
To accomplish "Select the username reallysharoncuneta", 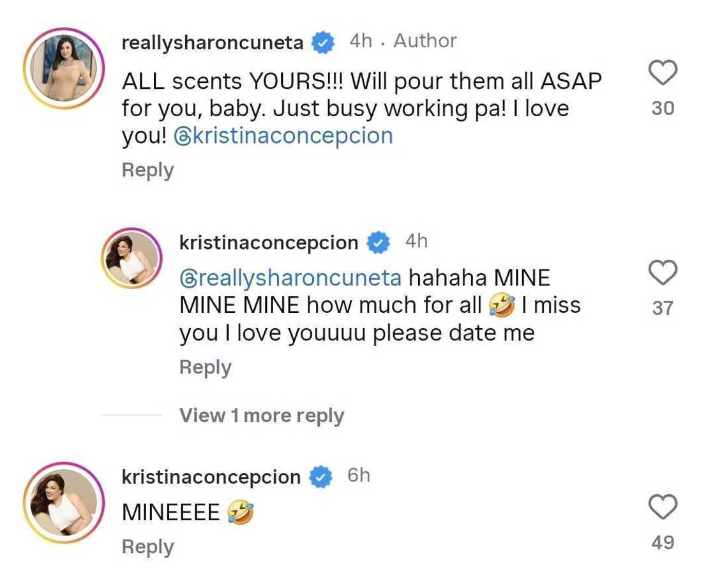I will point(213,41).
